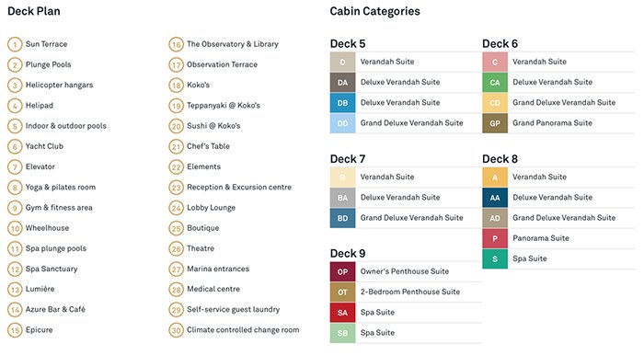This screenshot has height=355, width=644.
Task: Select the Cabin Categories title
Action: pos(375,11)
